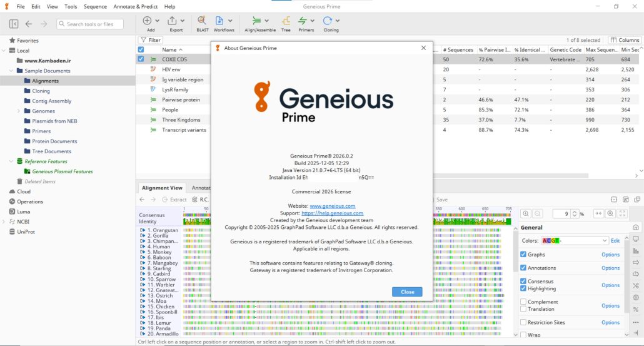Click the Cloning toolbar icon
The height and width of the screenshot is (346, 644).
point(328,21)
